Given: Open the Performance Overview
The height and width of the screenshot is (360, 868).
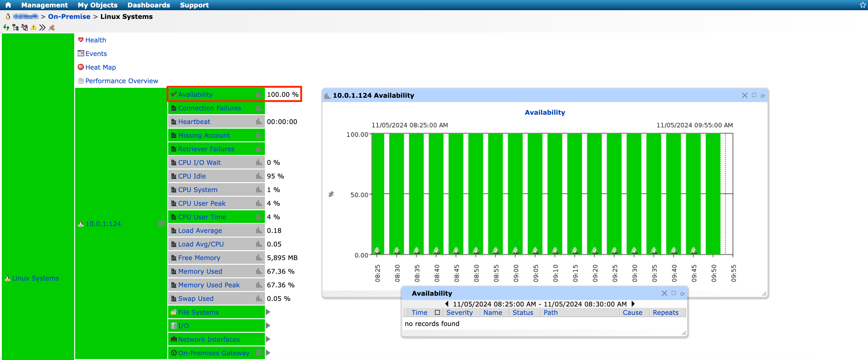Looking at the screenshot, I should coord(121,80).
